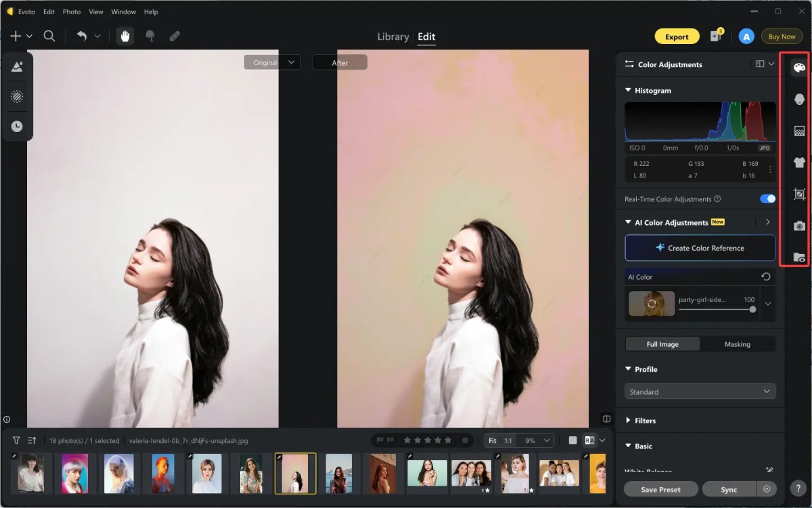Click the Export button
812x508 pixels.
[x=677, y=36]
